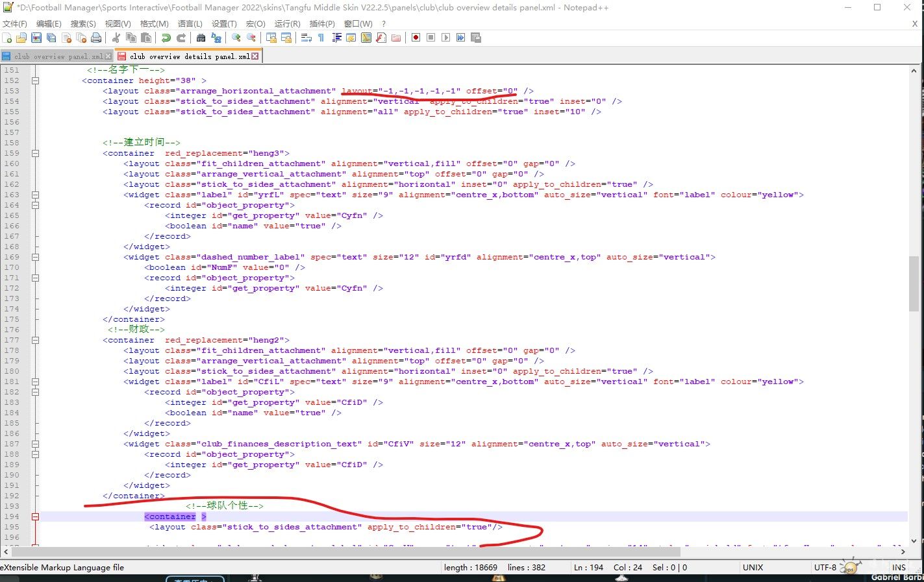Collapse dashed_number_label widget fold at line 169
Image resolution: width=924 pixels, height=582 pixels.
click(36, 257)
